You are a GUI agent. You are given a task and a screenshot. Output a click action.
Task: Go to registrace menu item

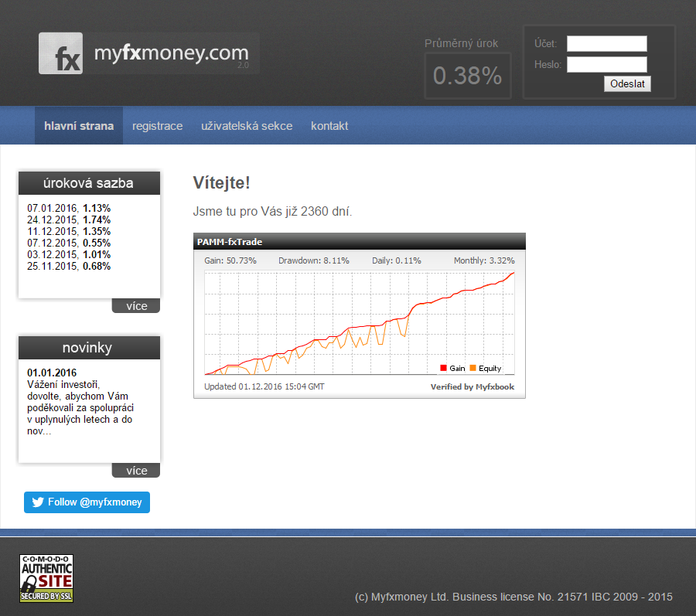tap(158, 126)
